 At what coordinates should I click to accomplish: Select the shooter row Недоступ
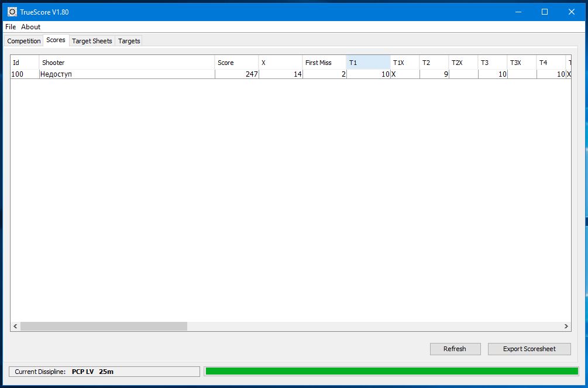click(126, 74)
